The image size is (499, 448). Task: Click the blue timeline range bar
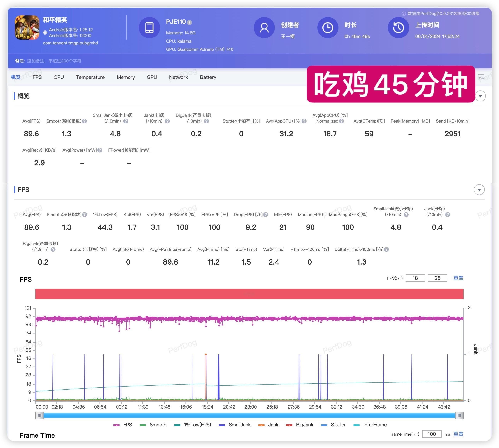pyautogui.click(x=249, y=416)
